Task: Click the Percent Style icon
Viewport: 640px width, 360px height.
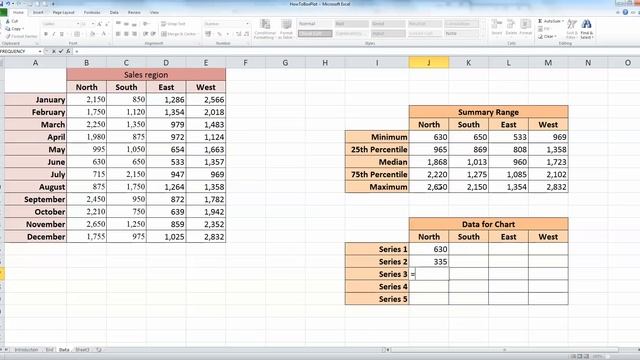Action: pyautogui.click(x=219, y=34)
